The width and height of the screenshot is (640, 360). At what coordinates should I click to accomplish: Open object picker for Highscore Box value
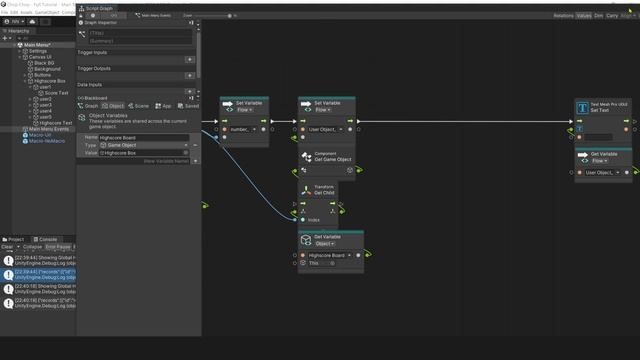(x=186, y=153)
